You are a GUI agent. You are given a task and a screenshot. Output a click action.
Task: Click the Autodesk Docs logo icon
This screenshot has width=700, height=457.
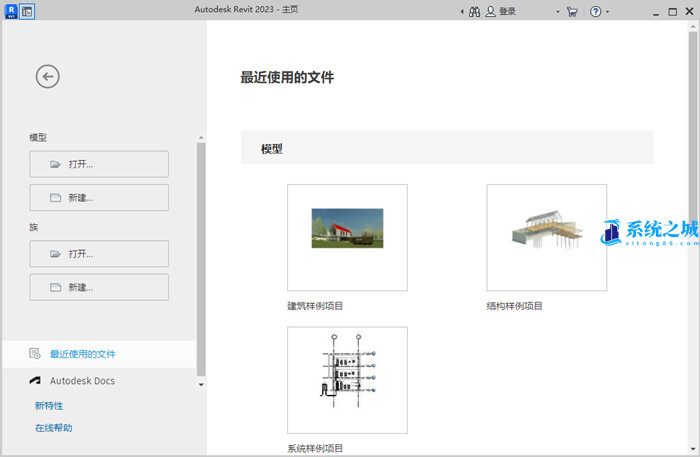[x=35, y=380]
